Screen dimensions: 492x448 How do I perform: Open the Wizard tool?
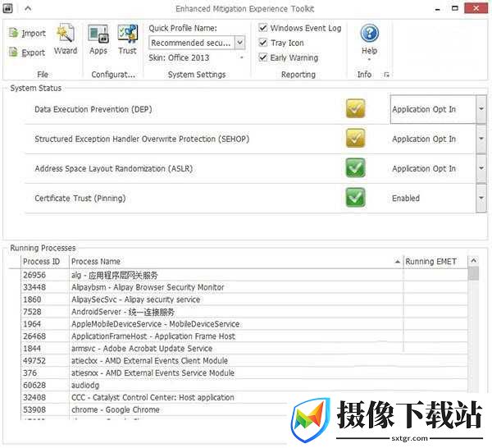(66, 39)
